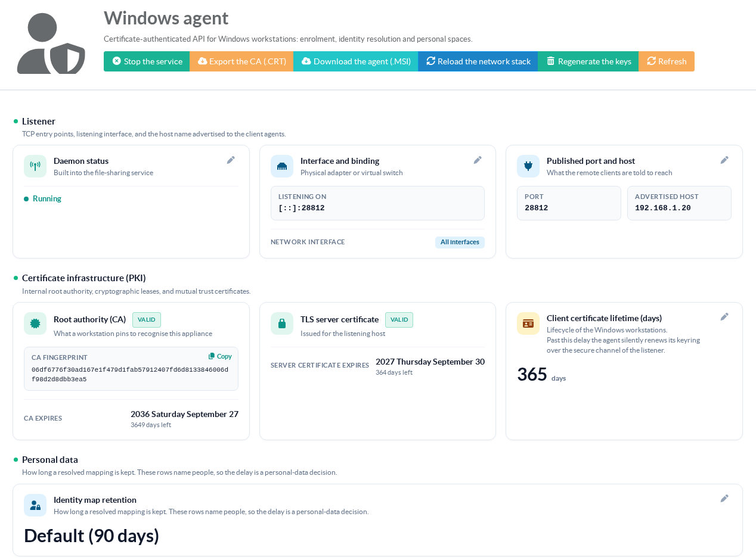Edit Published port and host pencil

(724, 160)
